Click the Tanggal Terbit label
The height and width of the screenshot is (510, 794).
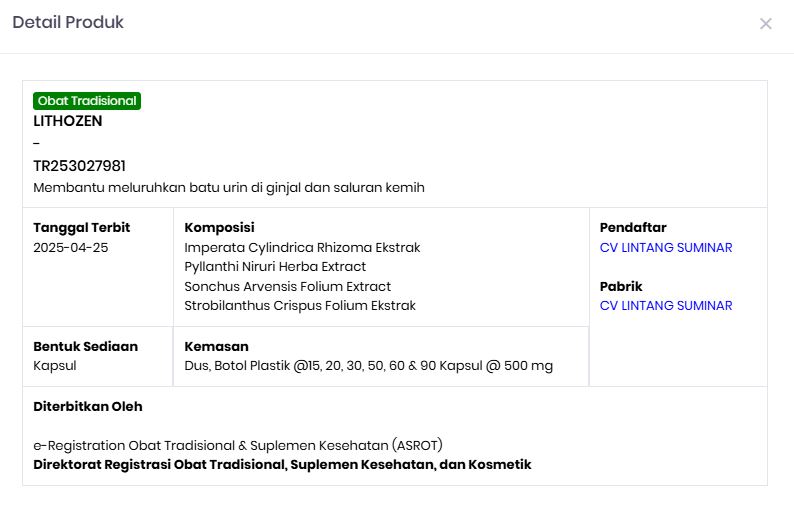tap(82, 227)
